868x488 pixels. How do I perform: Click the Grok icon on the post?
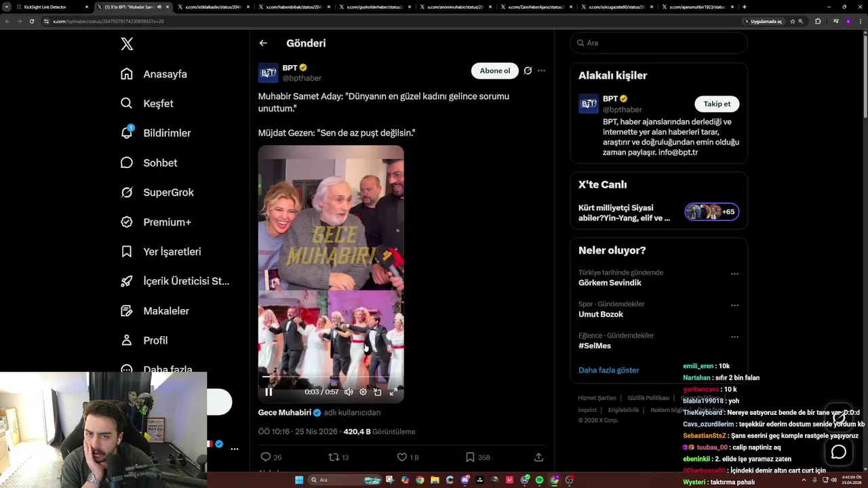528,70
